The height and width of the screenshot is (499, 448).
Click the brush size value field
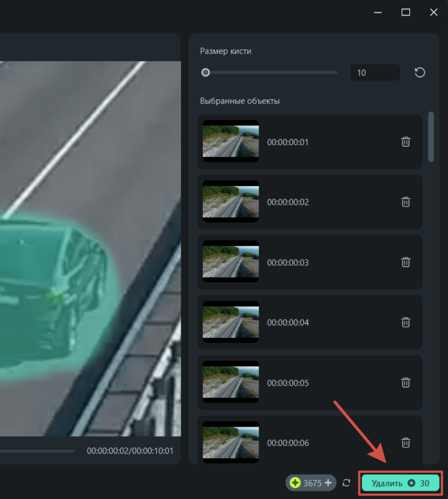[374, 73]
